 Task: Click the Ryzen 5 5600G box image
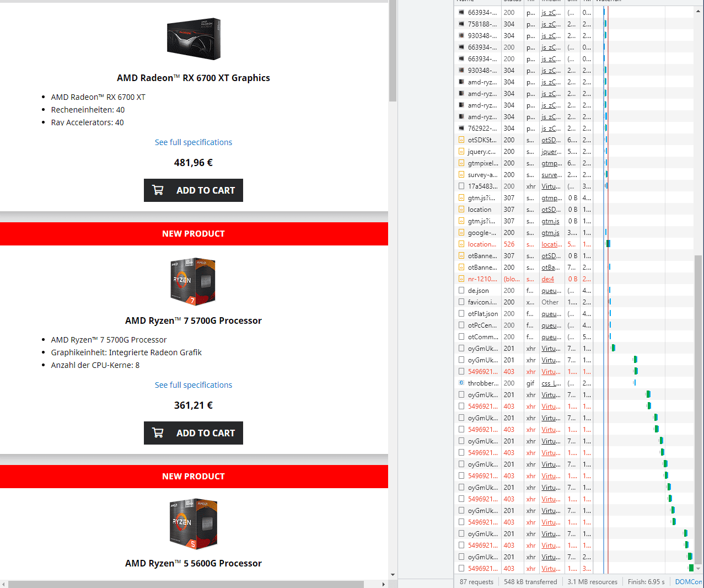(193, 524)
